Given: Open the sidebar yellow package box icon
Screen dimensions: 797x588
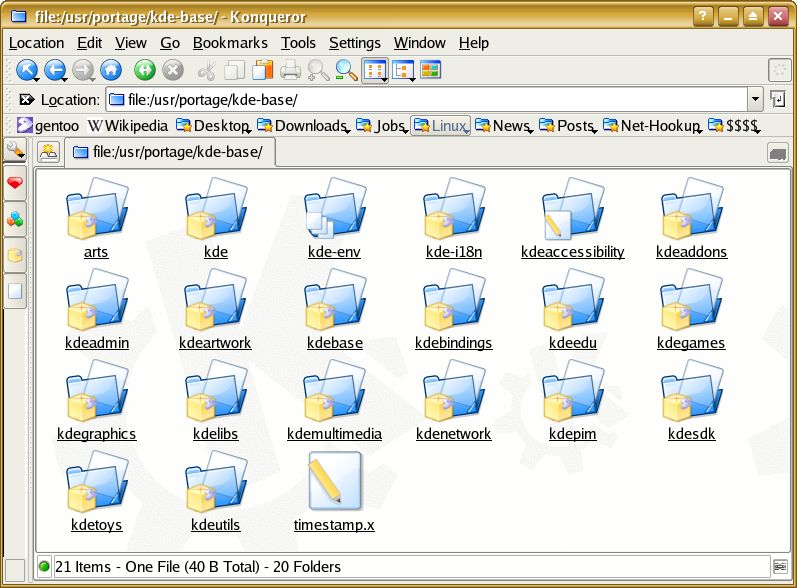Looking at the screenshot, I should (15, 255).
